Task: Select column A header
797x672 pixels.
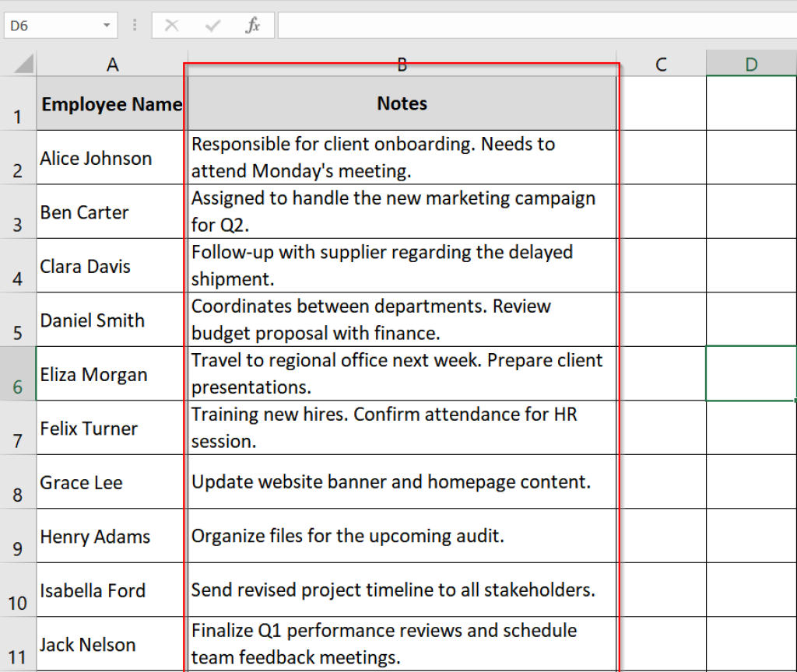Action: tap(113, 64)
